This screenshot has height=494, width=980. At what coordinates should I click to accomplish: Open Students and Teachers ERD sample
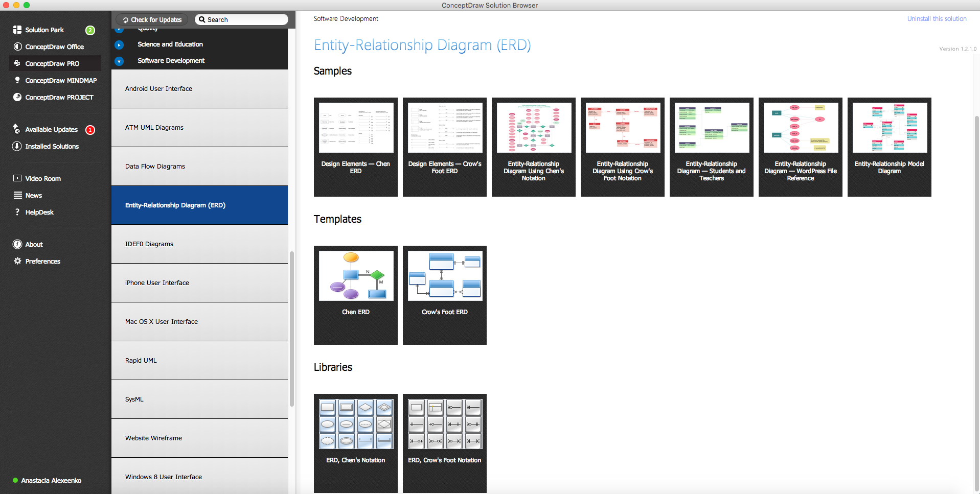712,147
